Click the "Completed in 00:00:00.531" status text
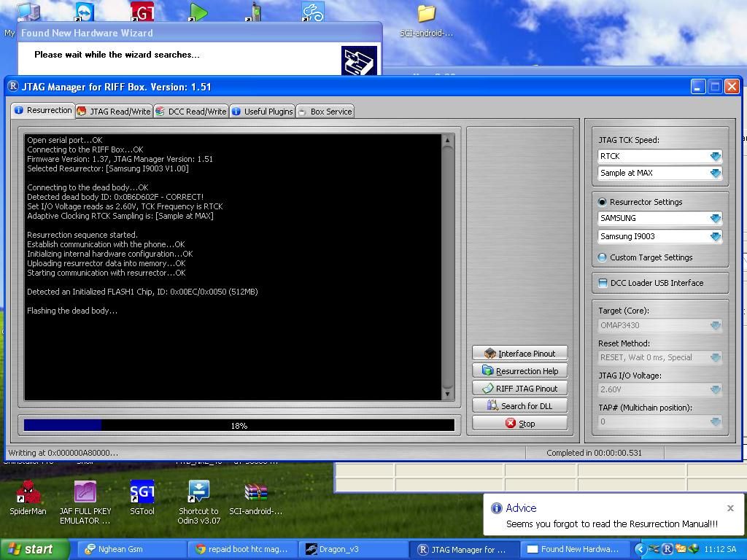This screenshot has width=747, height=560. click(x=594, y=453)
